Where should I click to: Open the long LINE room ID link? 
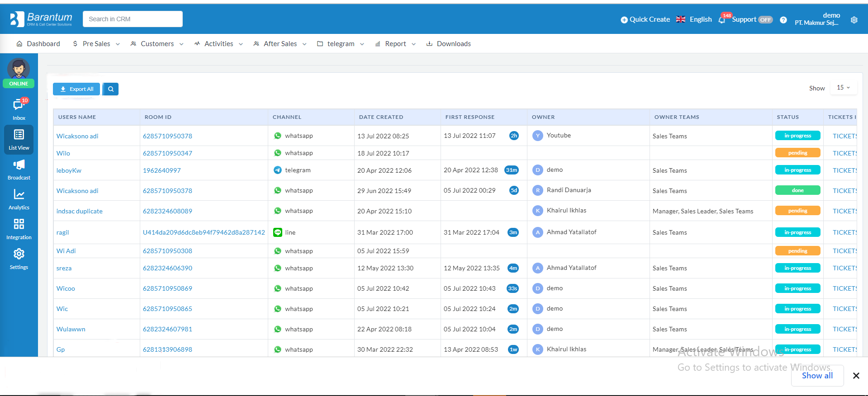click(204, 232)
